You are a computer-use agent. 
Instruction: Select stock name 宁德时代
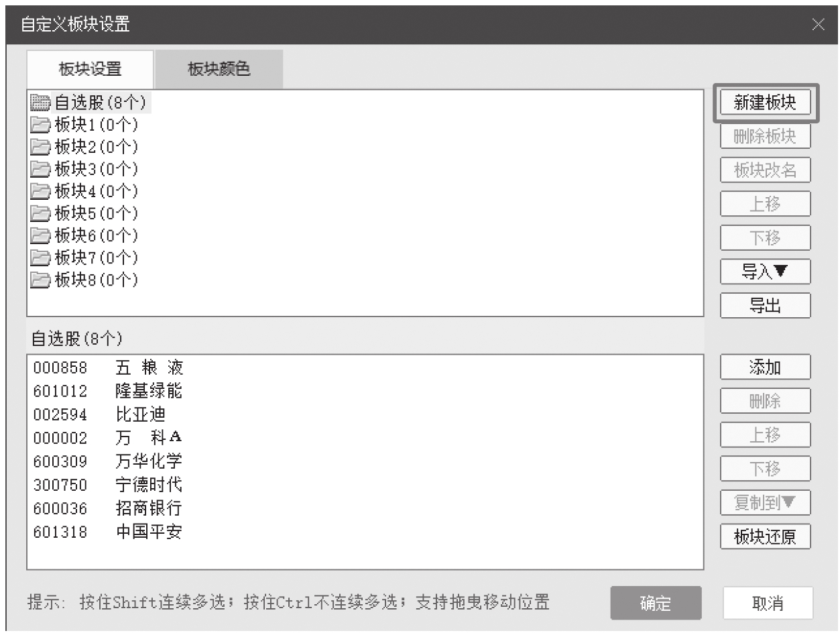149,484
